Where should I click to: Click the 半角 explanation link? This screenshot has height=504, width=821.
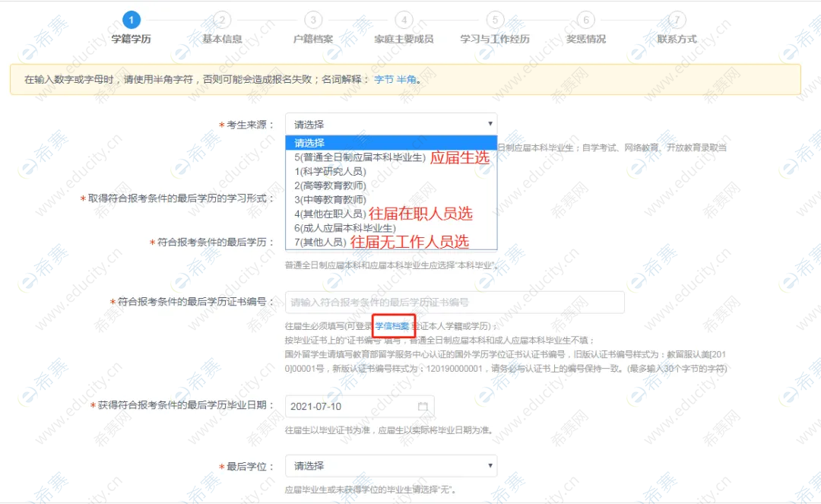click(x=406, y=79)
